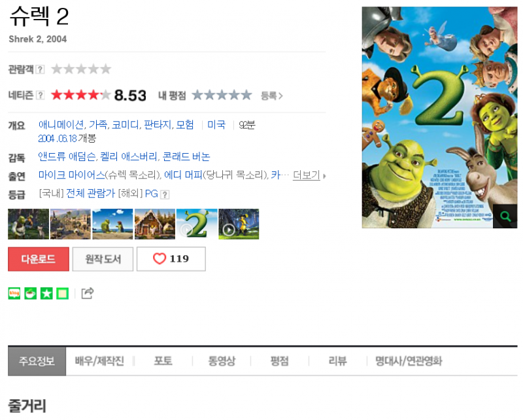
Task: Click the Naver cafe share icon
Action: pos(30,294)
